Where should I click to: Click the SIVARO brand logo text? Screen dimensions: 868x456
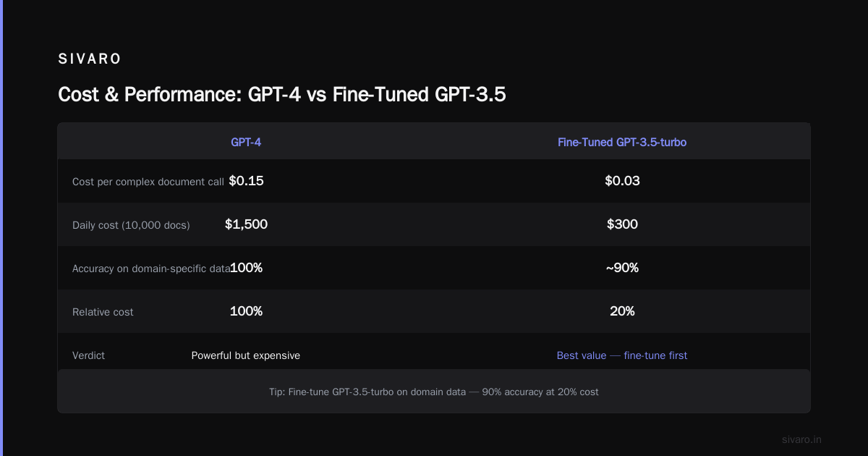click(x=90, y=59)
